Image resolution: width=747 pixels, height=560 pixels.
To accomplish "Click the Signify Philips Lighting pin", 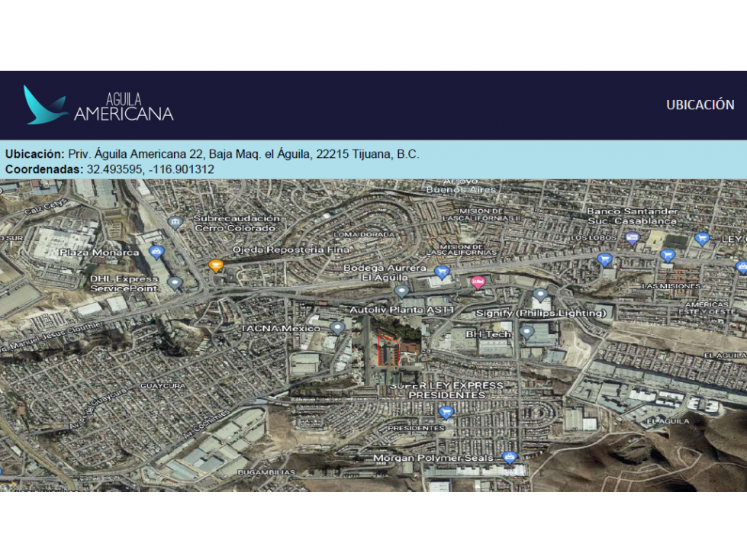I will [x=539, y=295].
